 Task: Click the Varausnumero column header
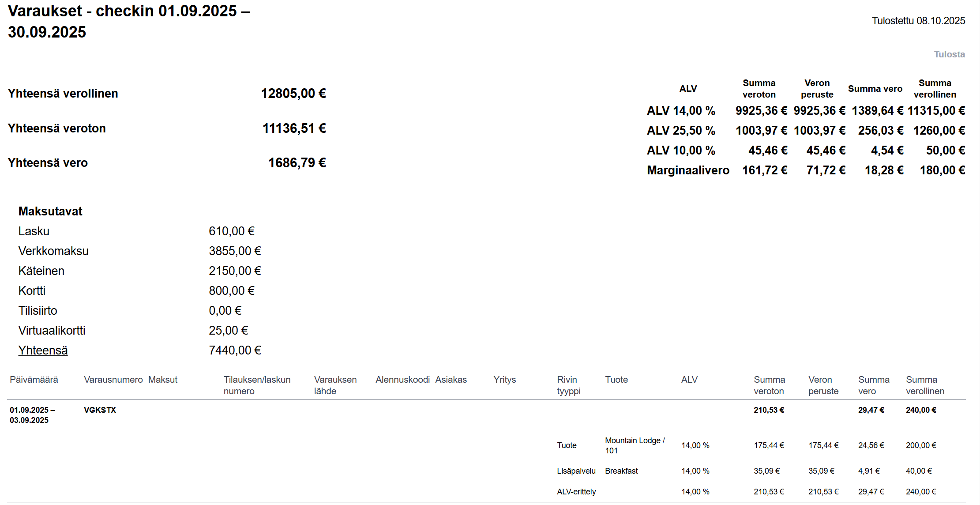coord(113,380)
